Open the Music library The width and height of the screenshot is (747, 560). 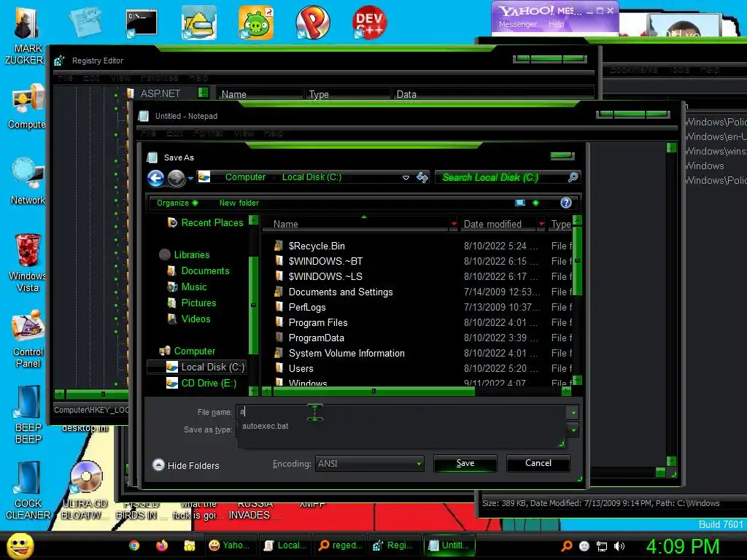tap(187, 287)
